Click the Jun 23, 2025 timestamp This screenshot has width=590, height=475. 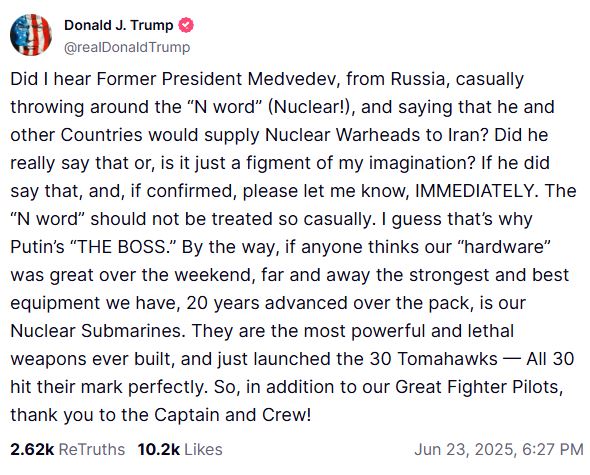[499, 449]
